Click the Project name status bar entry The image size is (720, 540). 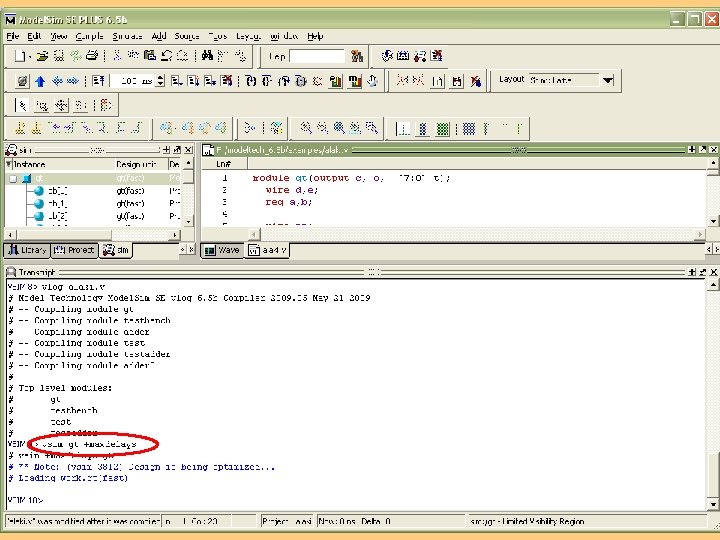(287, 521)
